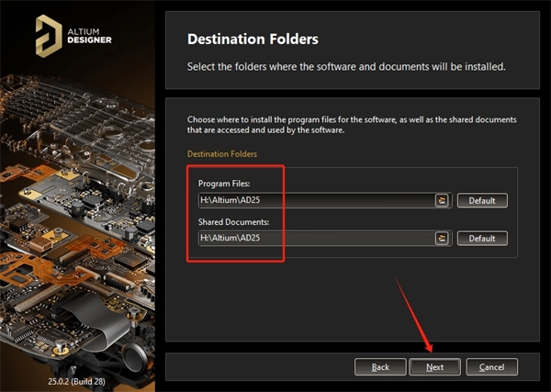Click the "Choose where to install" description
Image resolution: width=551 pixels, height=392 pixels.
click(x=354, y=125)
